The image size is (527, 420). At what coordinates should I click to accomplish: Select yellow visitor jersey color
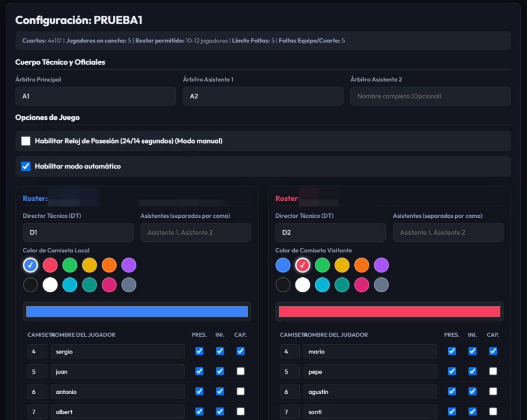pos(342,265)
